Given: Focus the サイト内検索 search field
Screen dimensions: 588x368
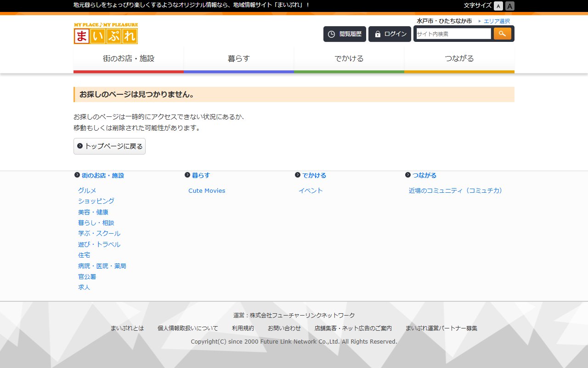Looking at the screenshot, I should point(453,34).
